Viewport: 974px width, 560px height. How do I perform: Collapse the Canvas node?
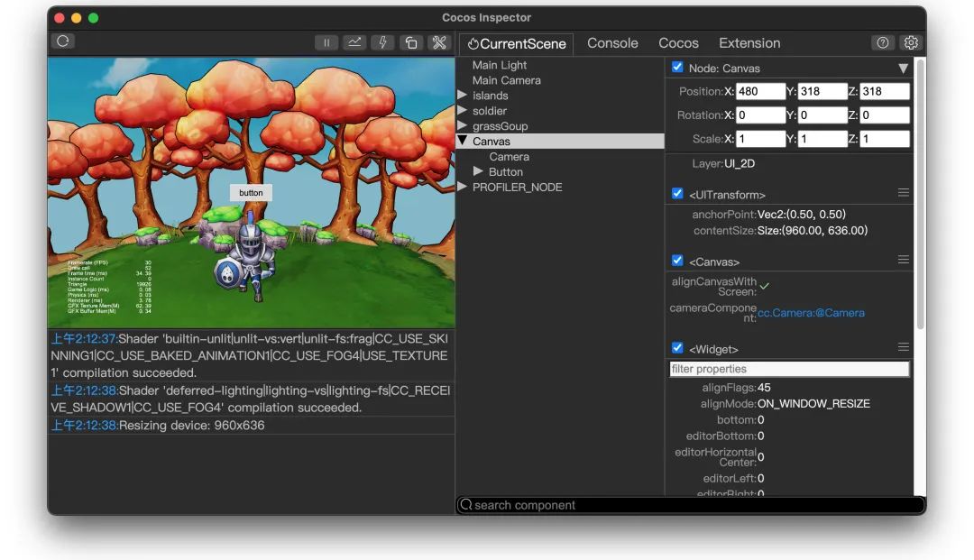462,141
